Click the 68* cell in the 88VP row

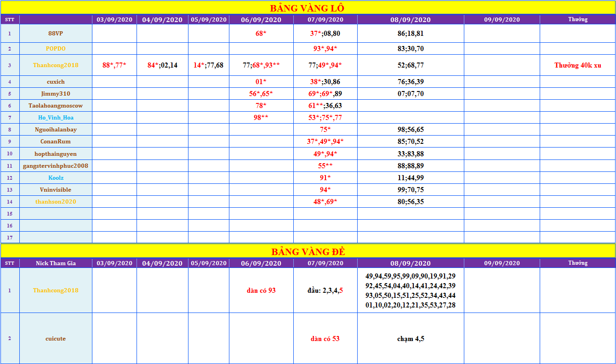[x=261, y=34]
